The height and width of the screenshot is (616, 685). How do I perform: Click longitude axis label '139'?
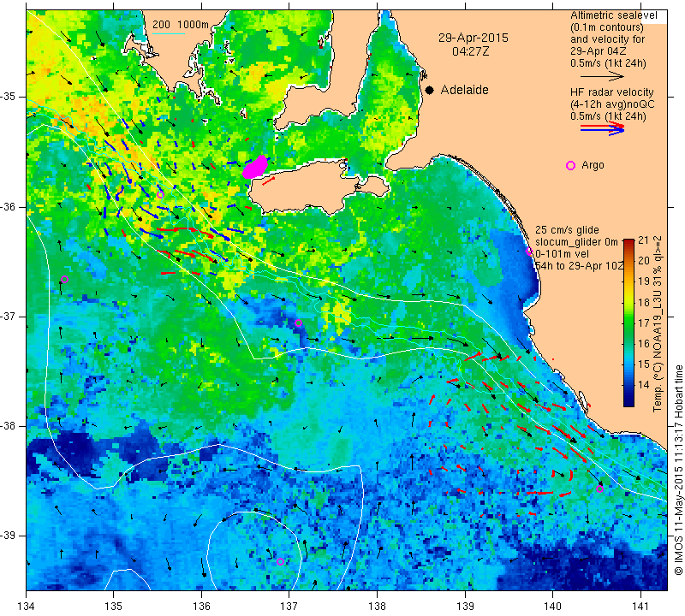465,607
